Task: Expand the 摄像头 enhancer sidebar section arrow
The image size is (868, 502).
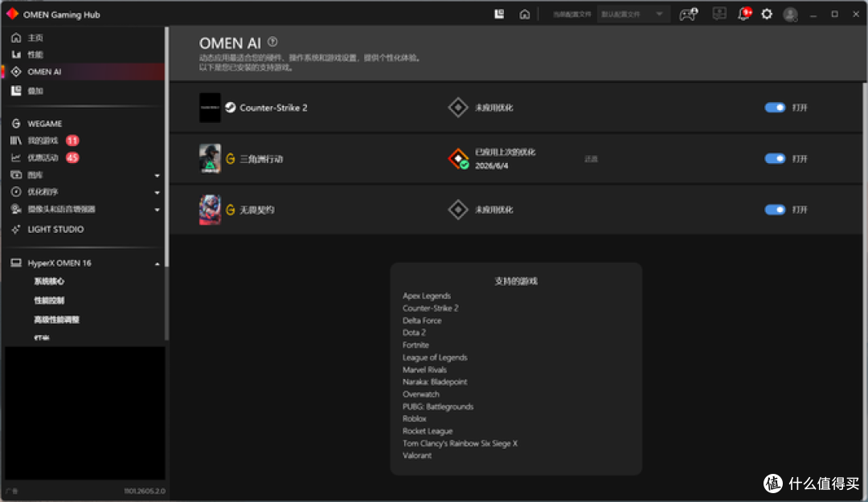Action: coord(158,210)
